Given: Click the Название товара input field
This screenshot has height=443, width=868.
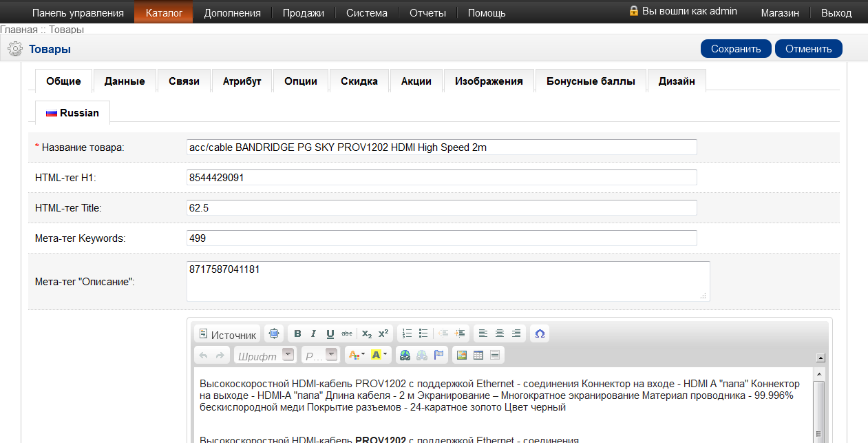Looking at the screenshot, I should pyautogui.click(x=442, y=147).
